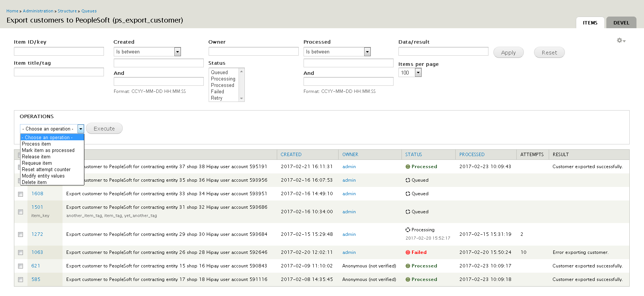Open Administration breadcrumb link
Image resolution: width=644 pixels, height=296 pixels.
38,11
